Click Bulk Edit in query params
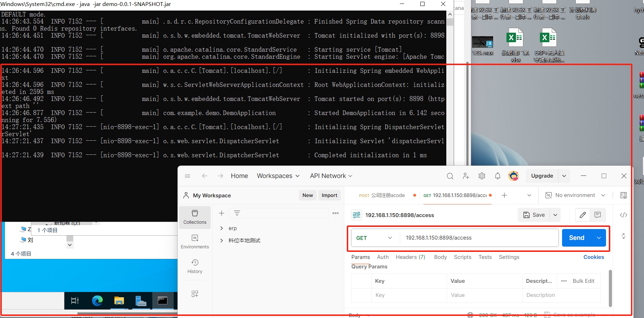 [x=584, y=281]
